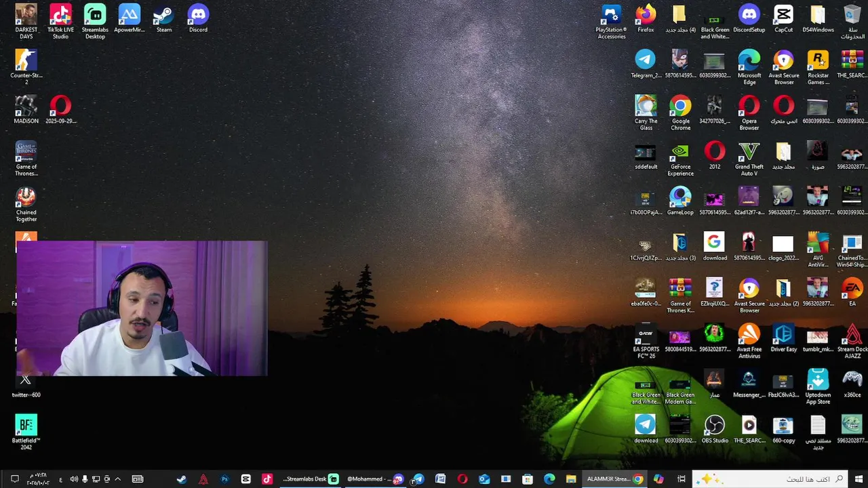Screen dimensions: 868x488
Task: Select the EA app desktop icon
Action: point(852,291)
